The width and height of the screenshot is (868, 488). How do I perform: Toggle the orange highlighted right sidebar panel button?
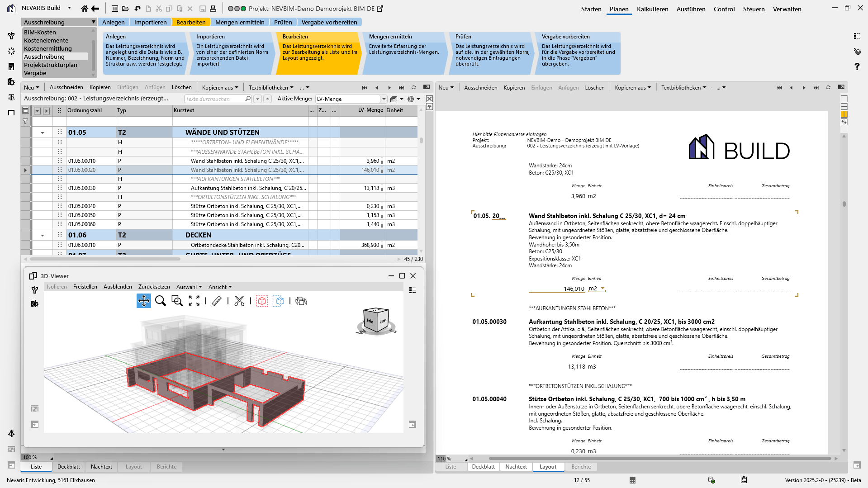click(844, 114)
